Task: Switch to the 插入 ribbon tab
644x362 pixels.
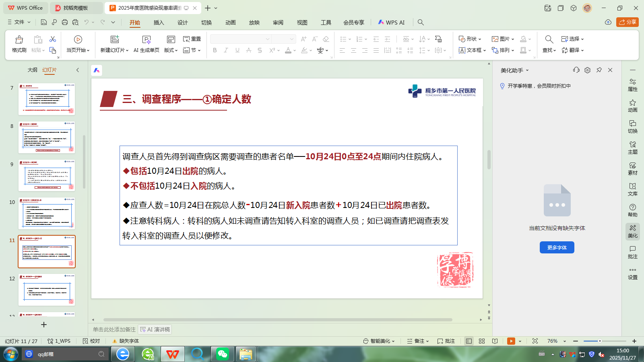Action: pyautogui.click(x=158, y=23)
